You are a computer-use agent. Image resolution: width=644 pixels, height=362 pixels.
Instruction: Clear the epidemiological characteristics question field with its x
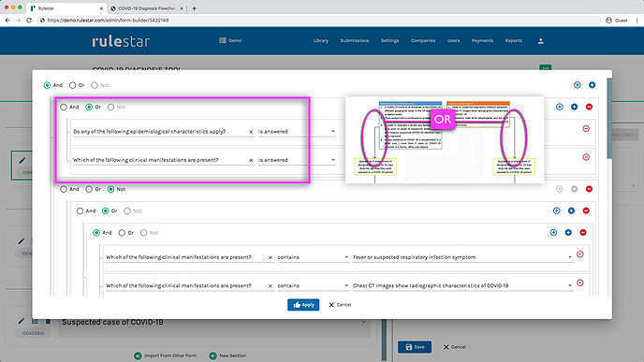(x=251, y=132)
